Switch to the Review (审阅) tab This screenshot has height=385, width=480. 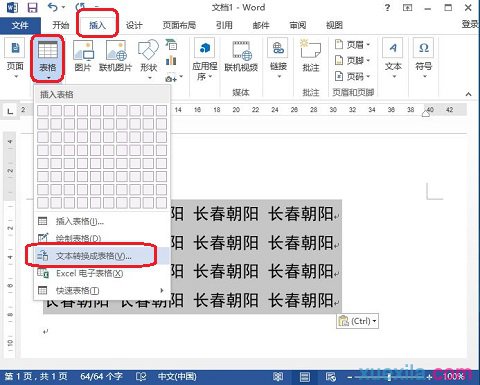(297, 25)
